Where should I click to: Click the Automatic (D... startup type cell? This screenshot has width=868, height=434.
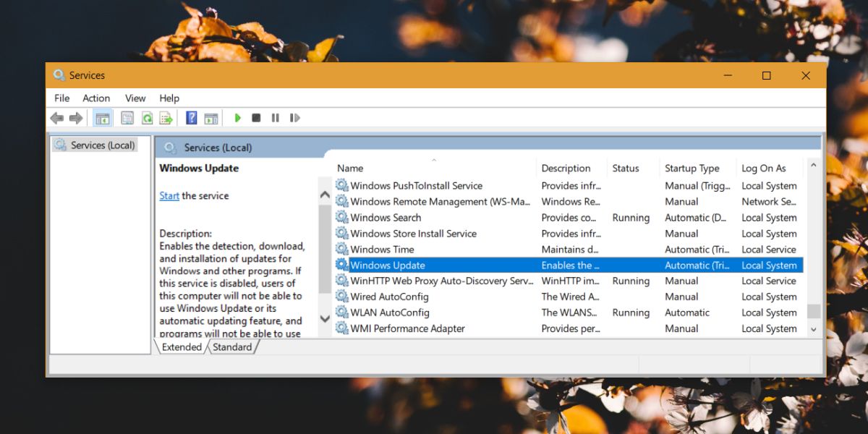[x=696, y=218]
